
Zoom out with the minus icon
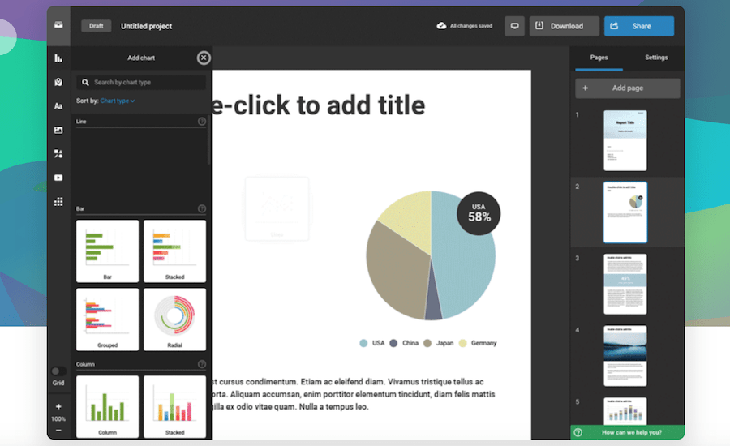click(58, 430)
